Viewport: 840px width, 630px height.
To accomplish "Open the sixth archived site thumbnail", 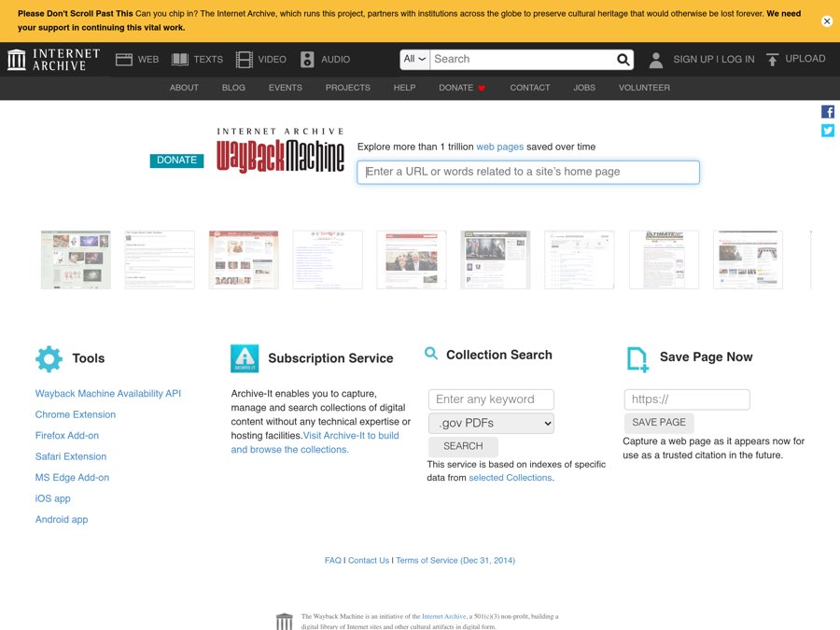I will [x=496, y=259].
